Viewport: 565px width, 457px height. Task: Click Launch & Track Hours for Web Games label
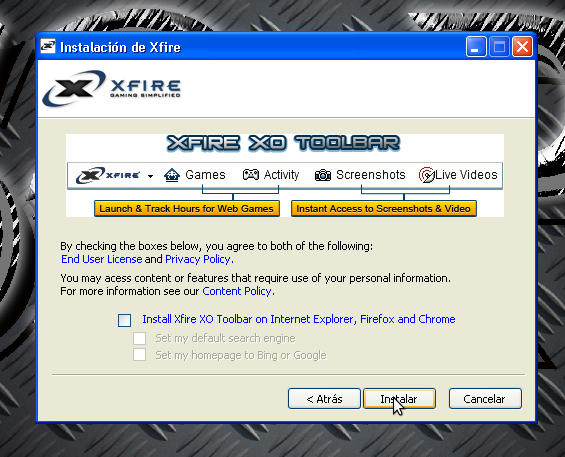coord(187,209)
